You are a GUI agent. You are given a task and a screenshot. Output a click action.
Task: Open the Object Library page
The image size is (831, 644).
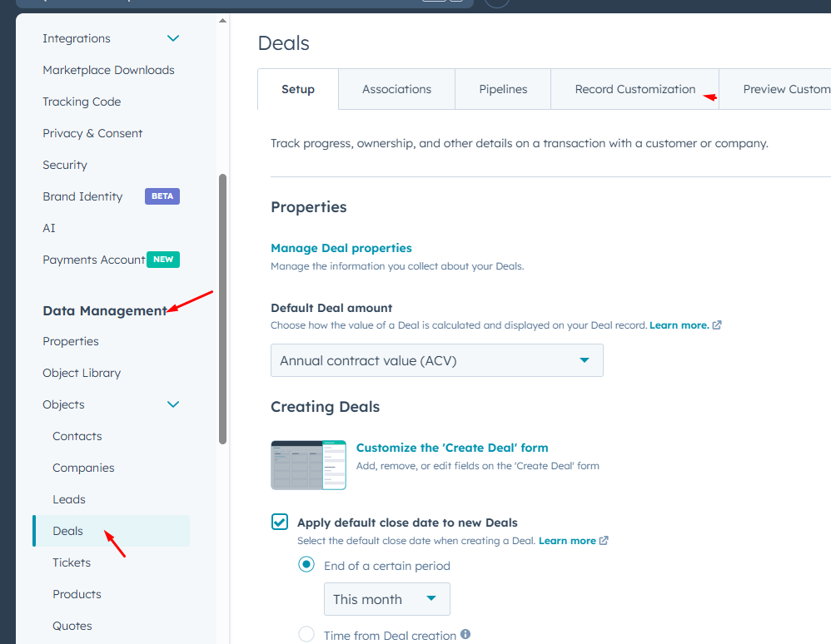point(82,373)
